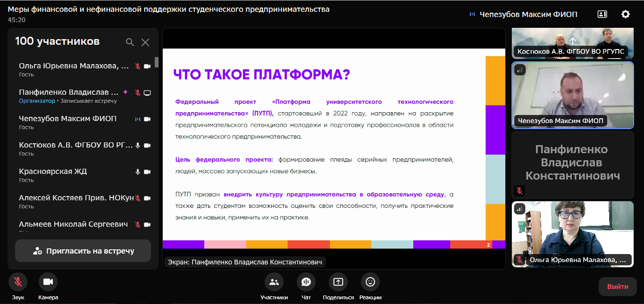644x304 pixels.
Task: Click camera icon in Костюков А.В. row
Action: click(x=147, y=146)
